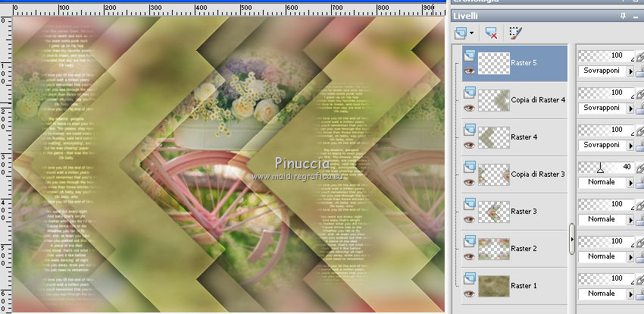Click the opacity slider of Raster 5
The height and width of the screenshot is (314, 644).
[606, 56]
